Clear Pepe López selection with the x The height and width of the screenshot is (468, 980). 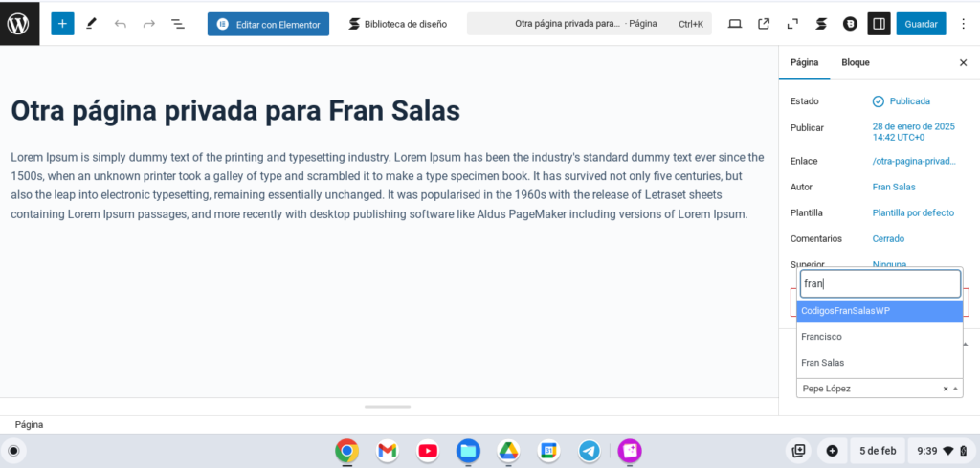pos(946,389)
